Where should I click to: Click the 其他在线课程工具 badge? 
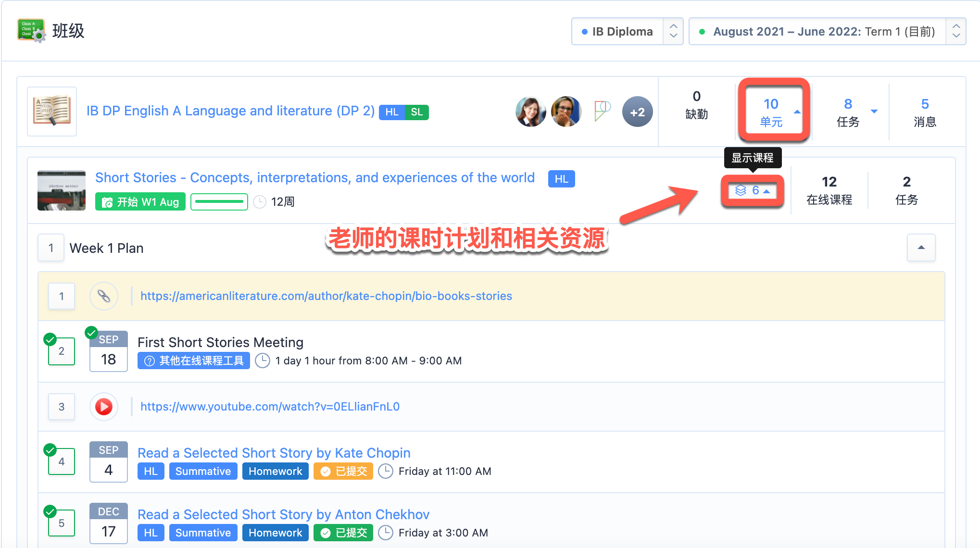point(194,361)
